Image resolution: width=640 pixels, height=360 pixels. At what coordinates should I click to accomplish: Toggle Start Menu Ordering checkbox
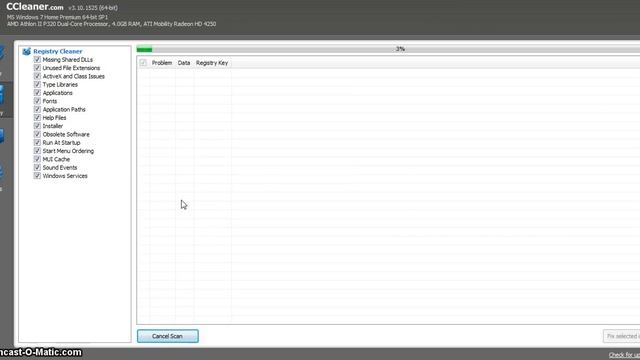[x=37, y=151]
